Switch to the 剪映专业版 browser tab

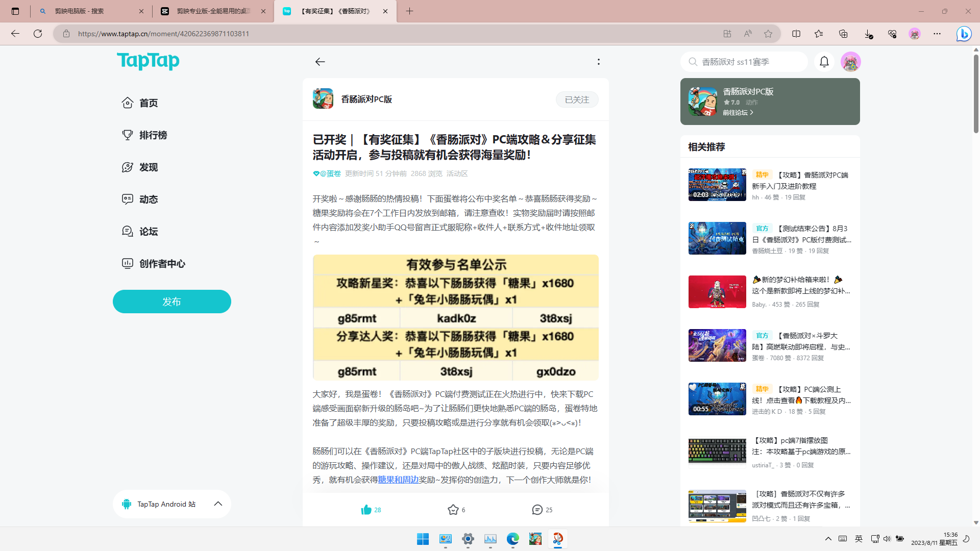[x=213, y=11]
